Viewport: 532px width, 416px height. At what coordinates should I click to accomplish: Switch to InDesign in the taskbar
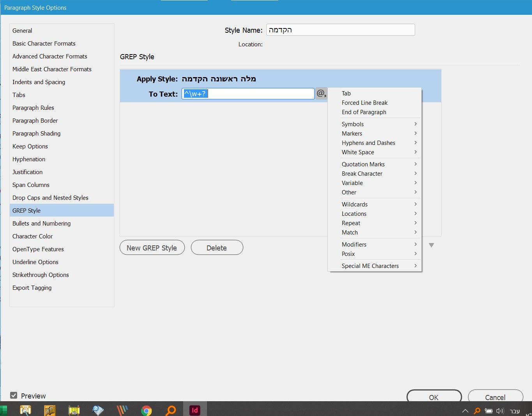194,410
